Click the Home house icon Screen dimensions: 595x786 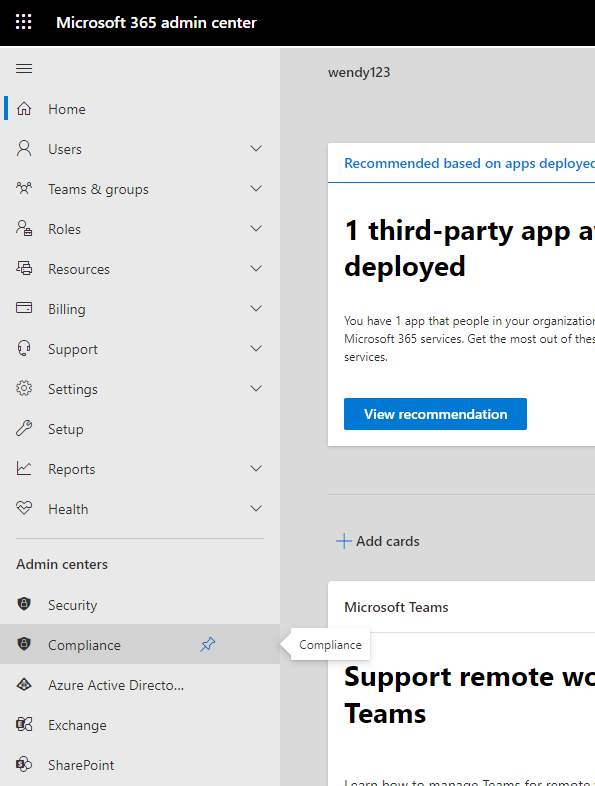point(24,109)
